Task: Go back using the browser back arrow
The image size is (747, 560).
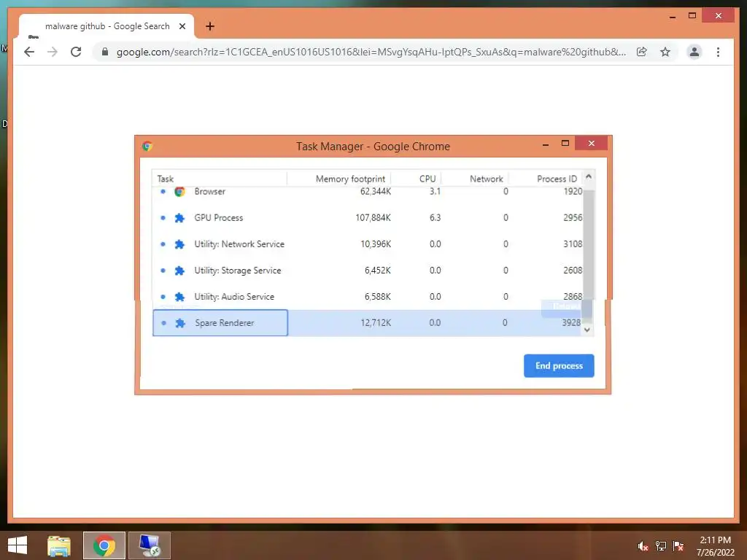Action: [x=29, y=52]
